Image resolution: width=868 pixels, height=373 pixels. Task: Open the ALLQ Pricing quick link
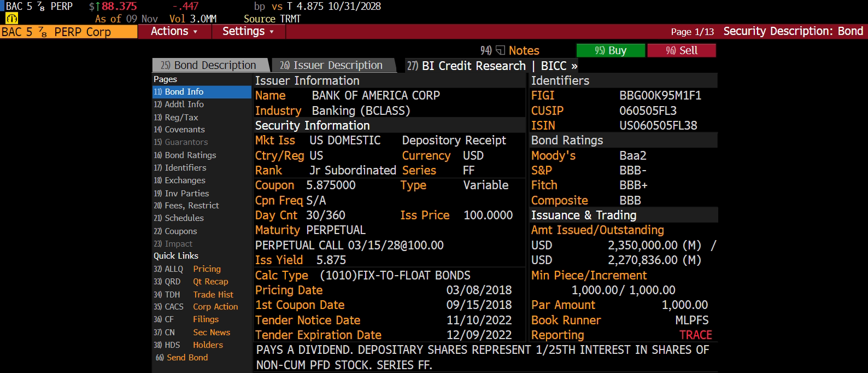point(187,269)
